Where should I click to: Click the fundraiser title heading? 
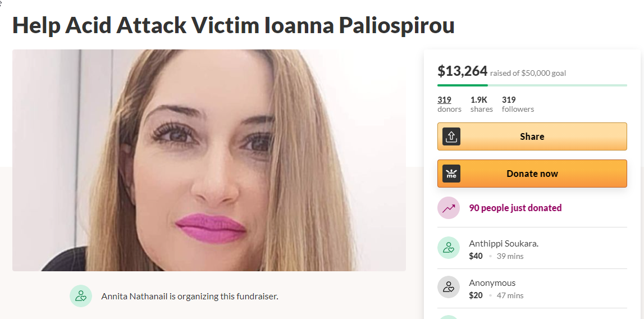[233, 25]
